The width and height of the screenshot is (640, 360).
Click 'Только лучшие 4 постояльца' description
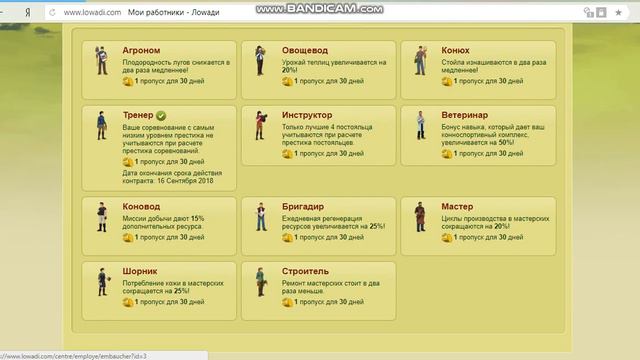point(327,135)
